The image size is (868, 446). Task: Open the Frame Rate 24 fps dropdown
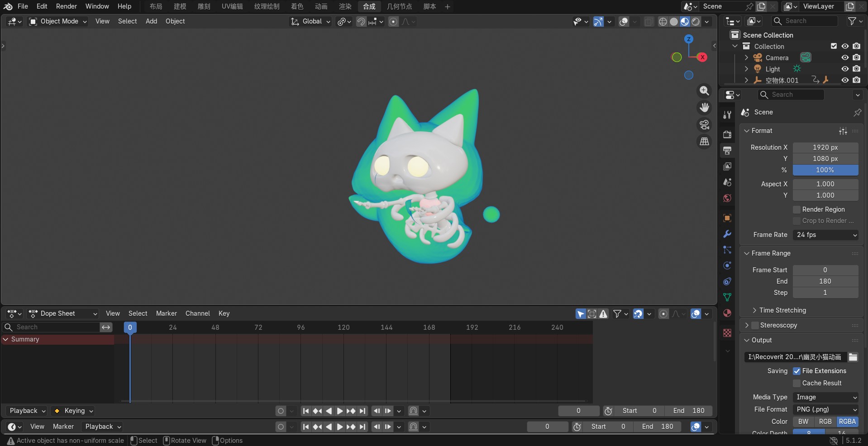tap(825, 235)
